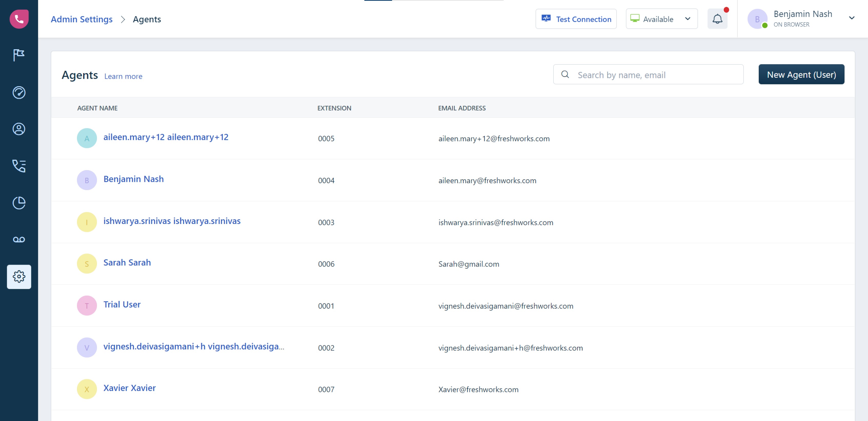Open the reports pie chart icon
Viewport: 868px width, 421px height.
tap(19, 203)
